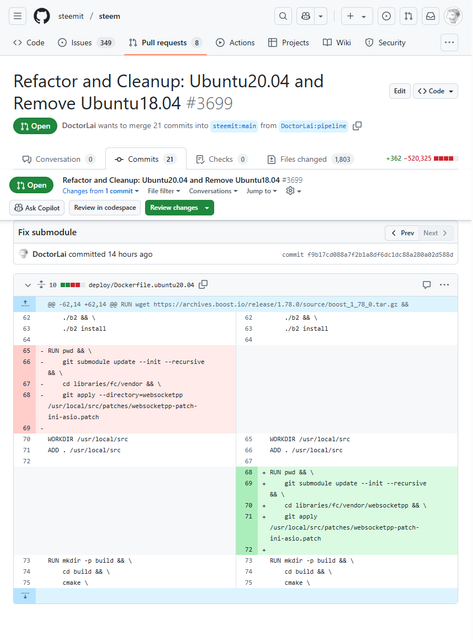Add a comment on the Dockerfile file
This screenshot has height=640, width=473.
click(426, 284)
